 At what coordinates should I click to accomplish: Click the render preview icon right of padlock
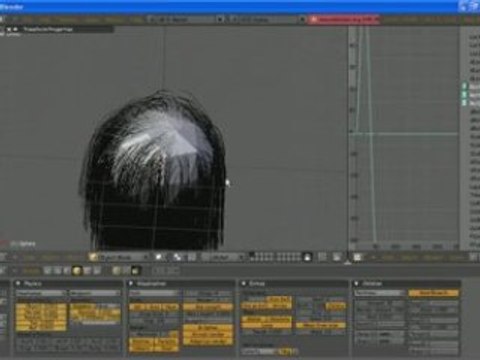tap(337, 257)
